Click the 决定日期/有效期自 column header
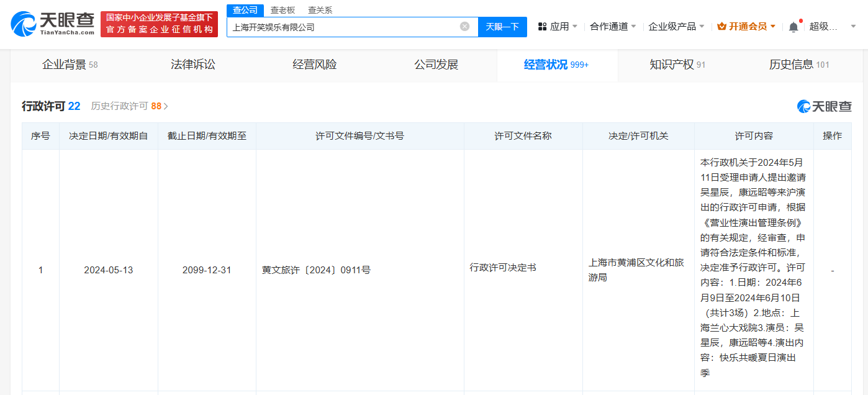 click(x=109, y=136)
